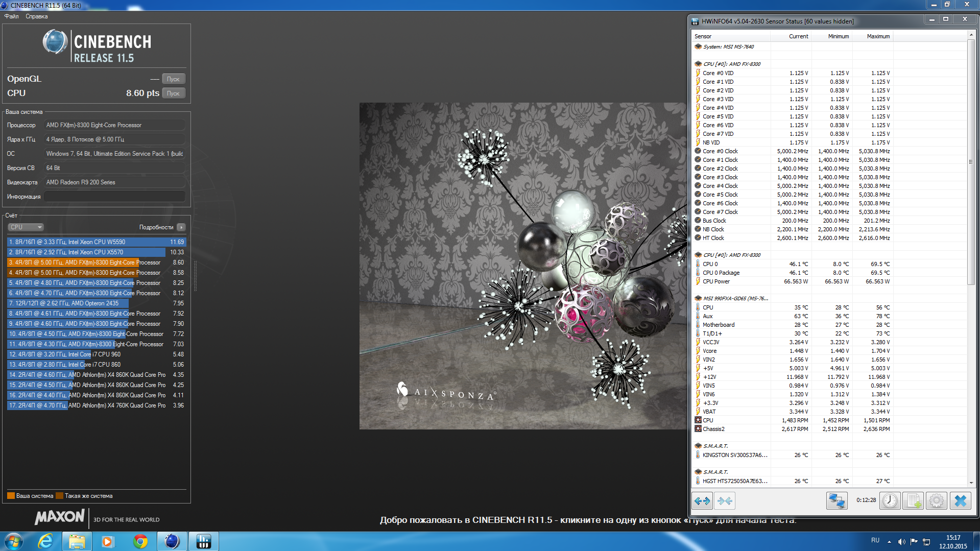Click HWiNFO expand columns arrows icon
The image size is (980, 551).
(x=702, y=500)
